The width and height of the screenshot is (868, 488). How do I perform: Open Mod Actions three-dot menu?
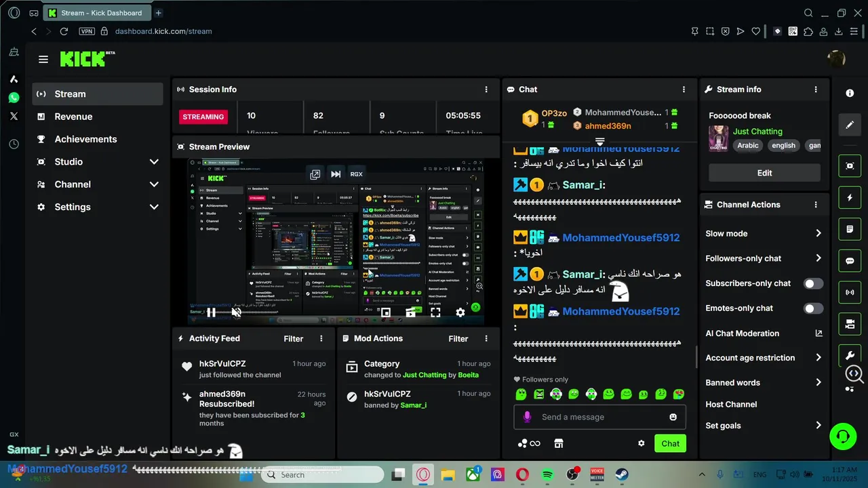tap(486, 338)
